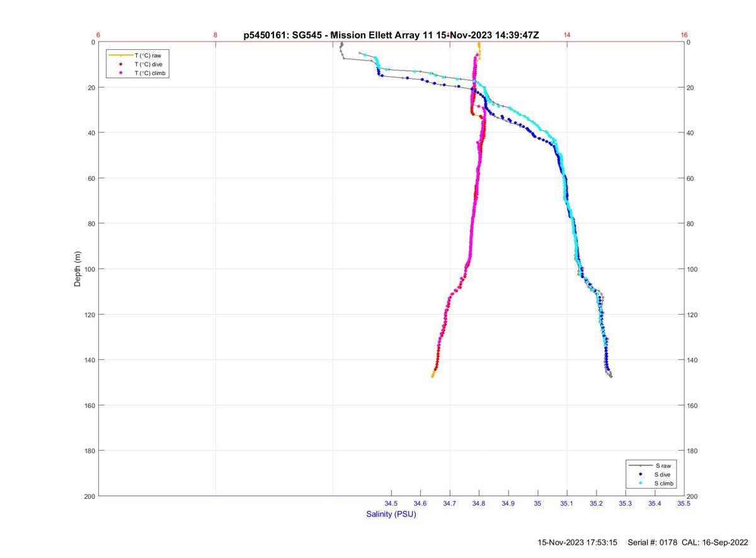This screenshot has width=756, height=558.
Task: Click the 'CAL: 16-Sep-2022' footer text
Action: pos(716,542)
